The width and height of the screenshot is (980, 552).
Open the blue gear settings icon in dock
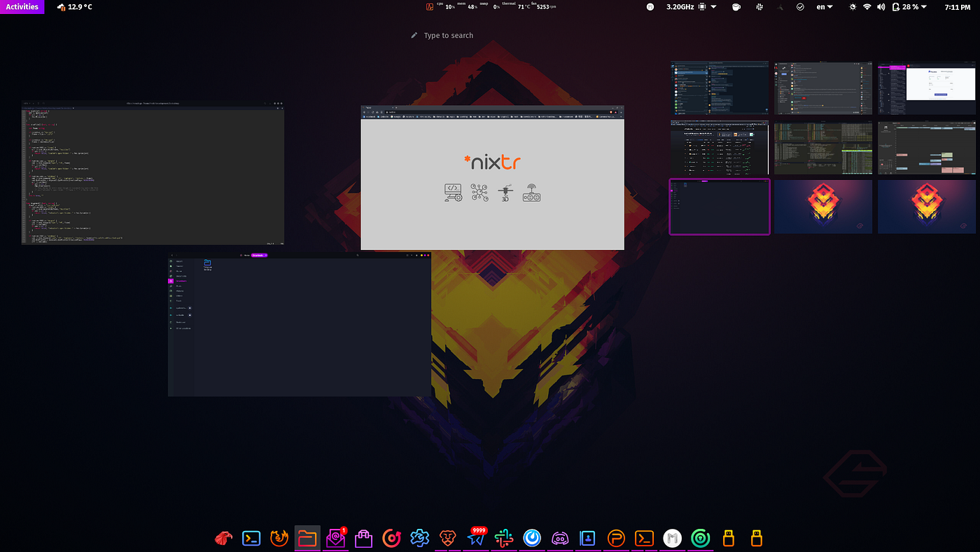[419, 538]
